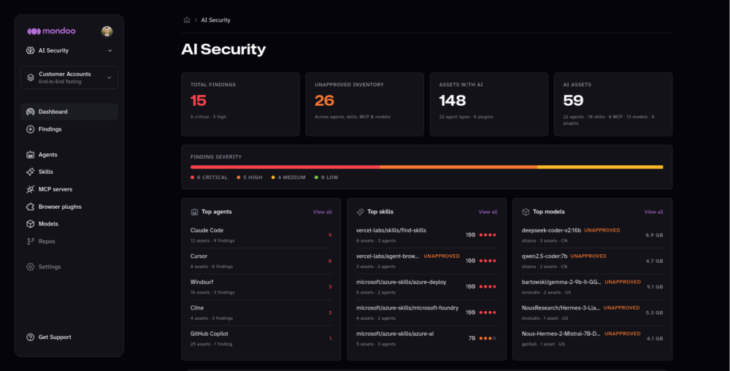Open qwen2.5-coder:7b model row
Screen dimensions: 730x371
point(593,261)
